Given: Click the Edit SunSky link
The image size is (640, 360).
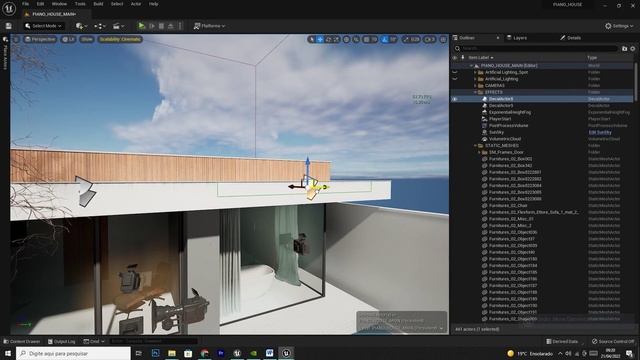Looking at the screenshot, I should pos(600,132).
